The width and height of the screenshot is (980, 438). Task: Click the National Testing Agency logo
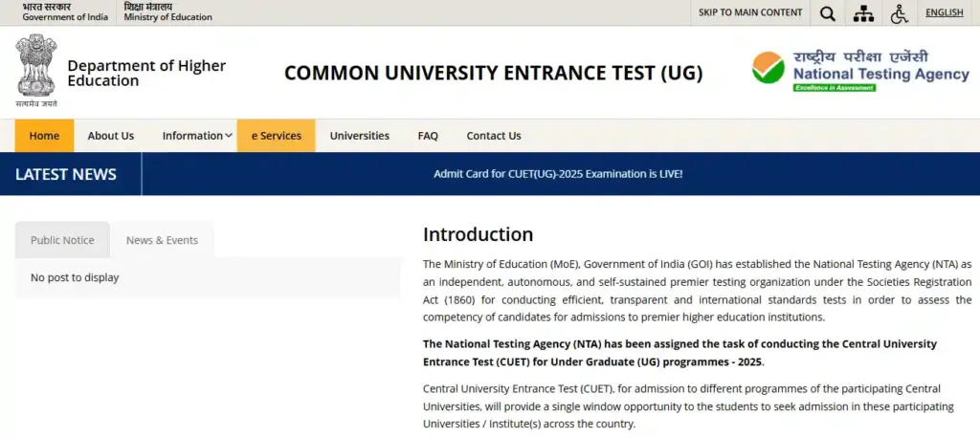(859, 71)
